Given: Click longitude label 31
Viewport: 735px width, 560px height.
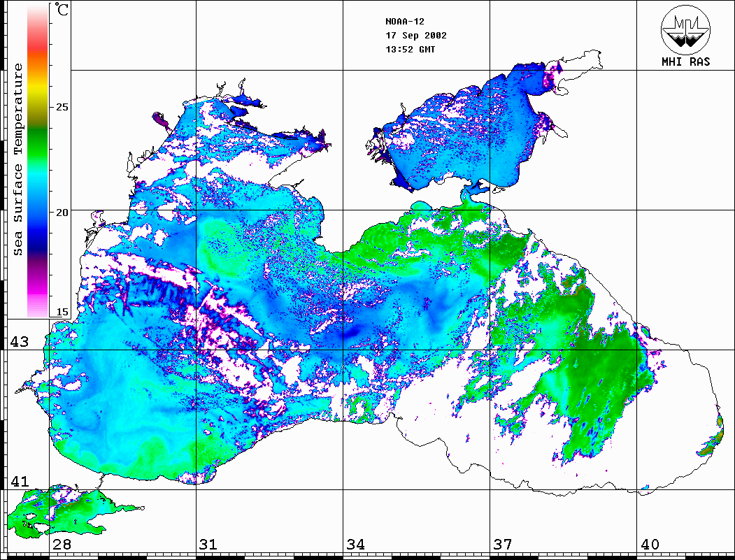Looking at the screenshot, I should click(x=208, y=544).
